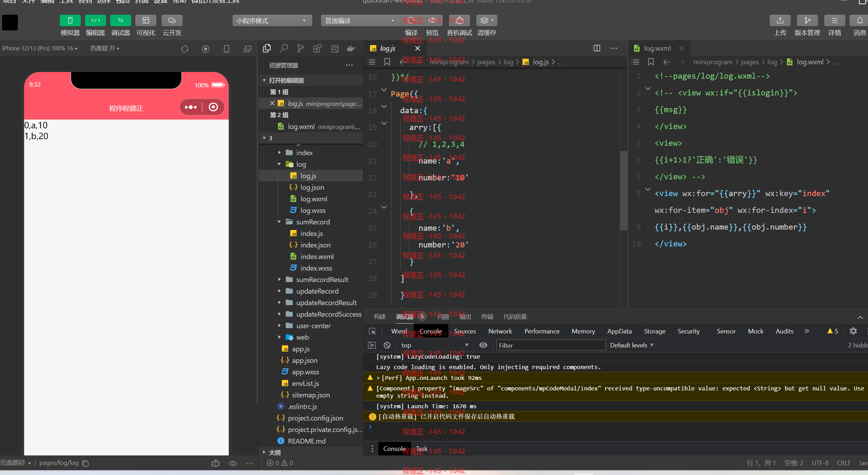Screen dimensions: 868x475
Task: Open app.json file
Action: click(x=304, y=360)
